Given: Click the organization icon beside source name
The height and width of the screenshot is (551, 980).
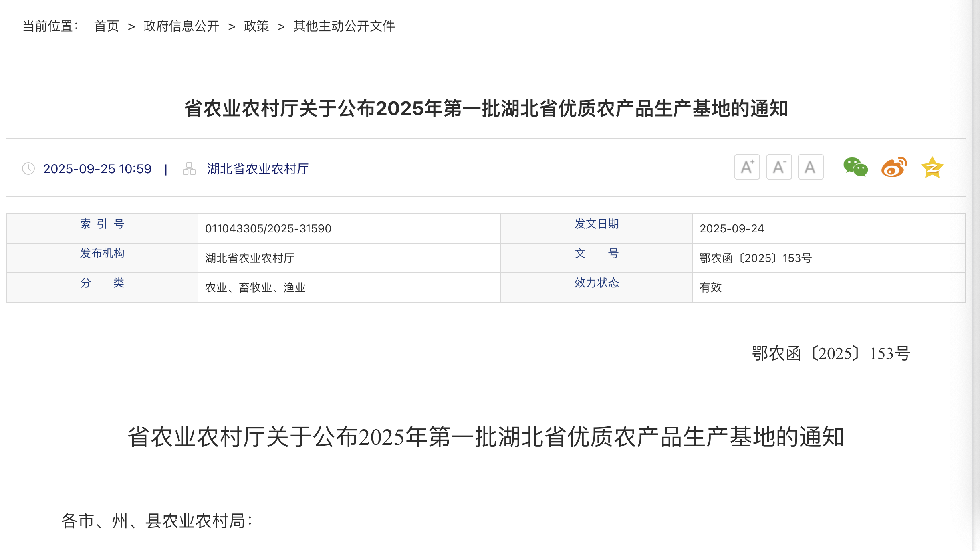Looking at the screenshot, I should (x=189, y=168).
